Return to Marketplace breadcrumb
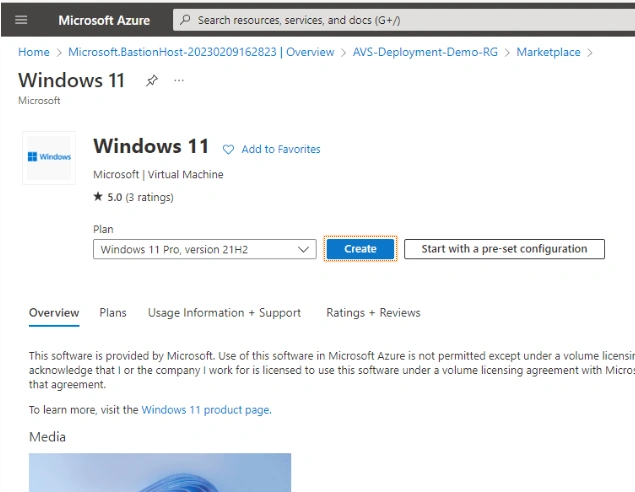The width and height of the screenshot is (635, 492). coord(548,52)
